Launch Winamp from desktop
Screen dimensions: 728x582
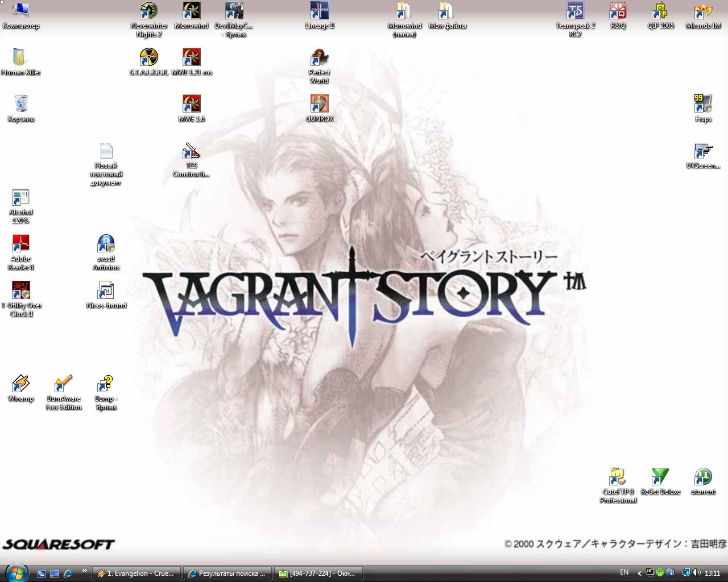coord(20,388)
